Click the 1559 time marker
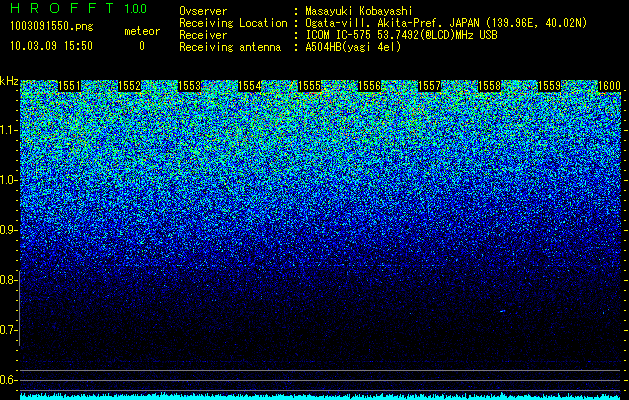Image resolution: width=629 pixels, height=400 pixels. click(x=550, y=86)
